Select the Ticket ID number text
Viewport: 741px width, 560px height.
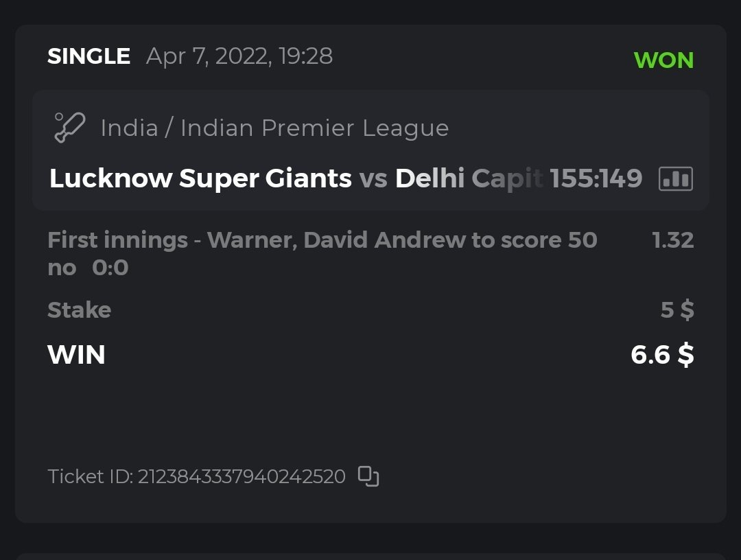(242, 476)
